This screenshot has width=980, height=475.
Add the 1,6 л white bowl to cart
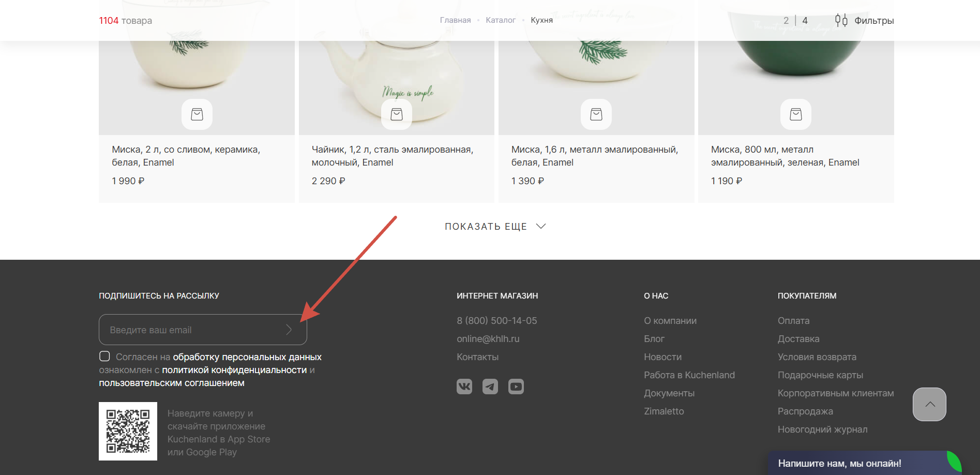click(x=596, y=114)
